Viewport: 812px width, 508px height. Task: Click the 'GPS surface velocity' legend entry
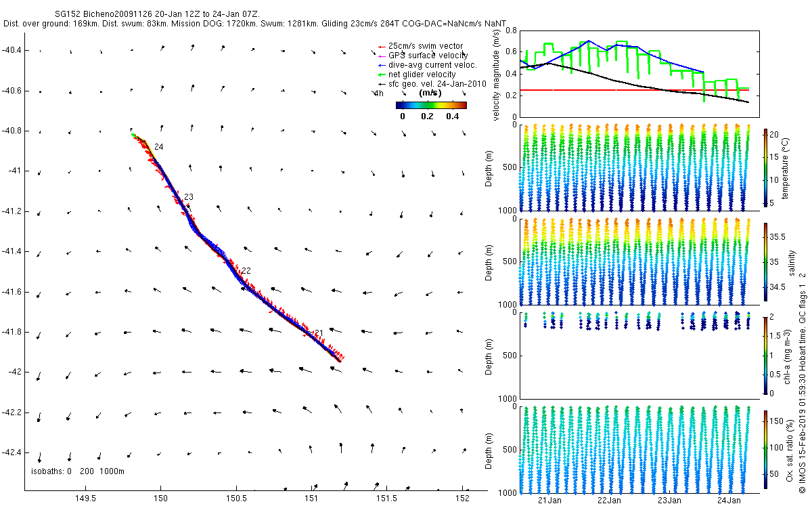[428, 55]
